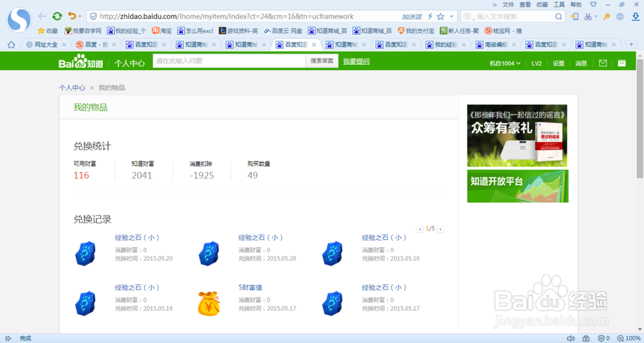Open 设置 in the header
644x343 pixels.
[558, 63]
